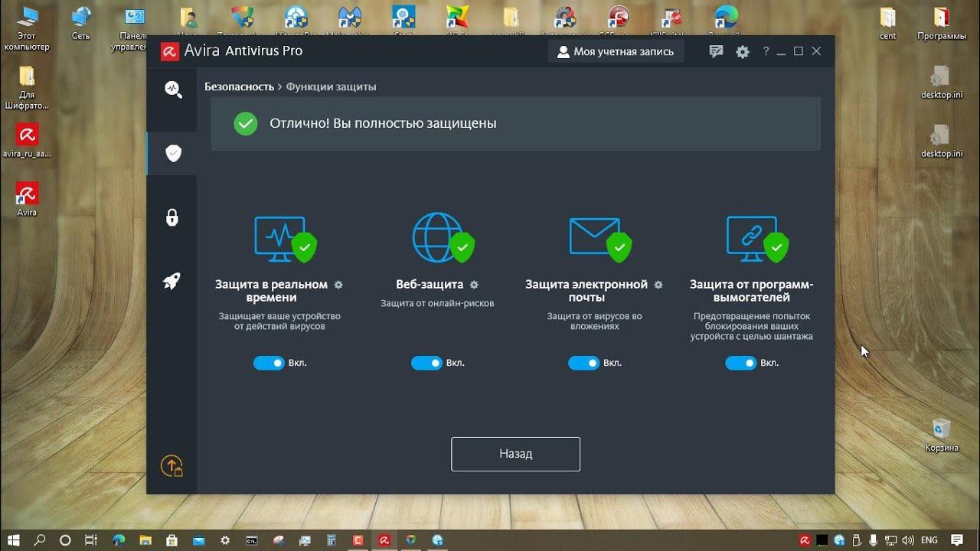Open settings gear for Защита электронной почты
Screen dimensions: 980x551
(658, 285)
